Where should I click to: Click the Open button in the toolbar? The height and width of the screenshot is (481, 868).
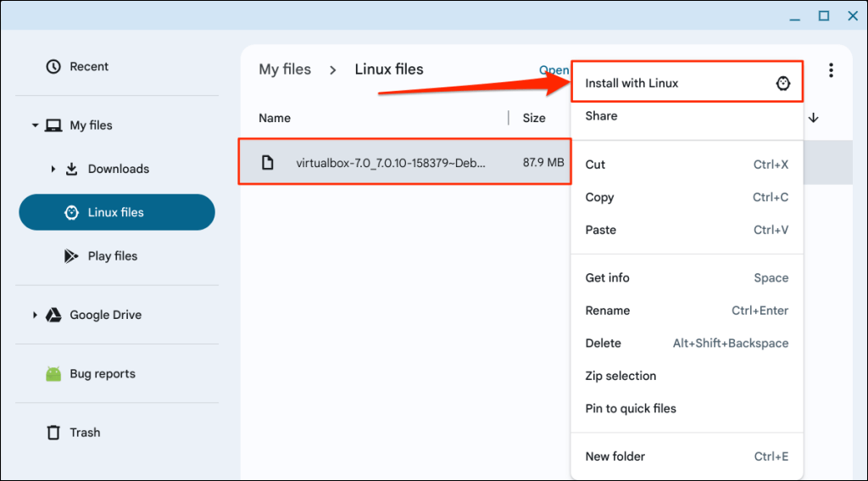[x=554, y=70]
